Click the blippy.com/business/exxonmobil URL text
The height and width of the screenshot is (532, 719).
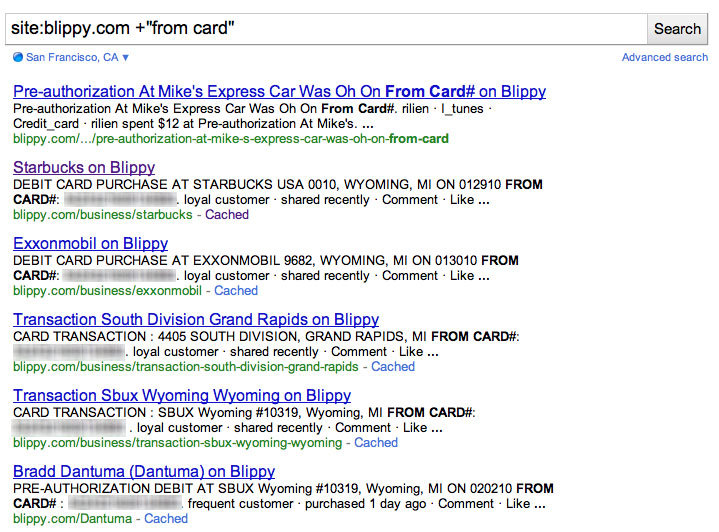click(x=107, y=291)
